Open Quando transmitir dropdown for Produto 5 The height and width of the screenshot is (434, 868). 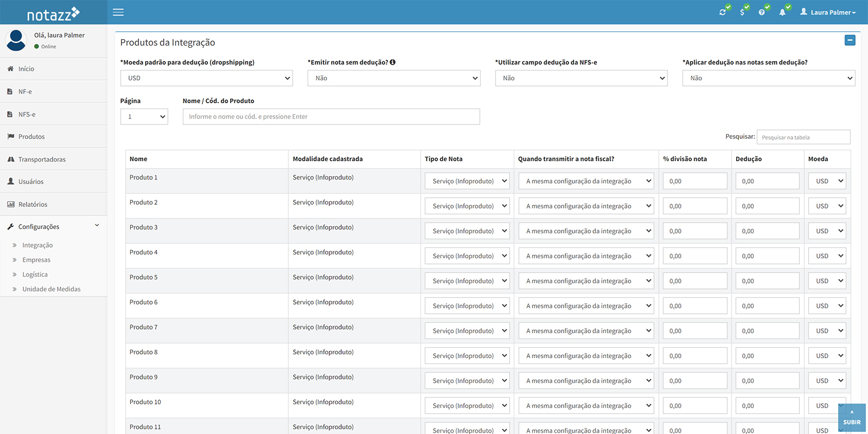click(586, 281)
